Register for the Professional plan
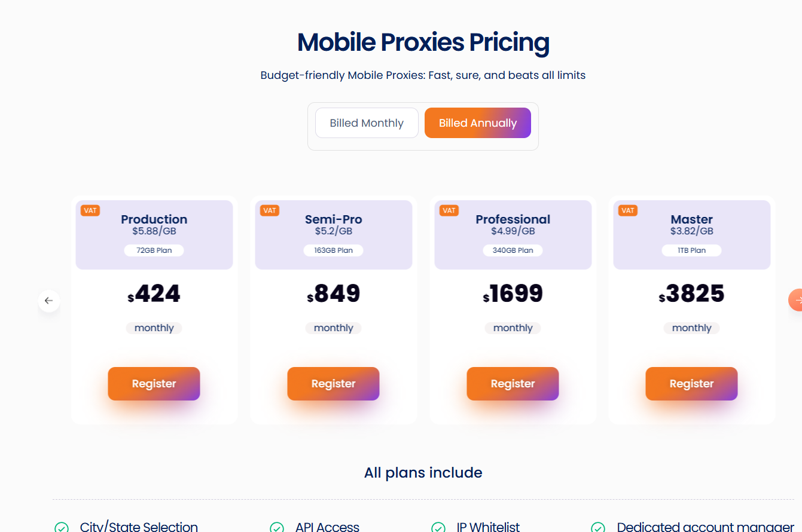 point(513,384)
